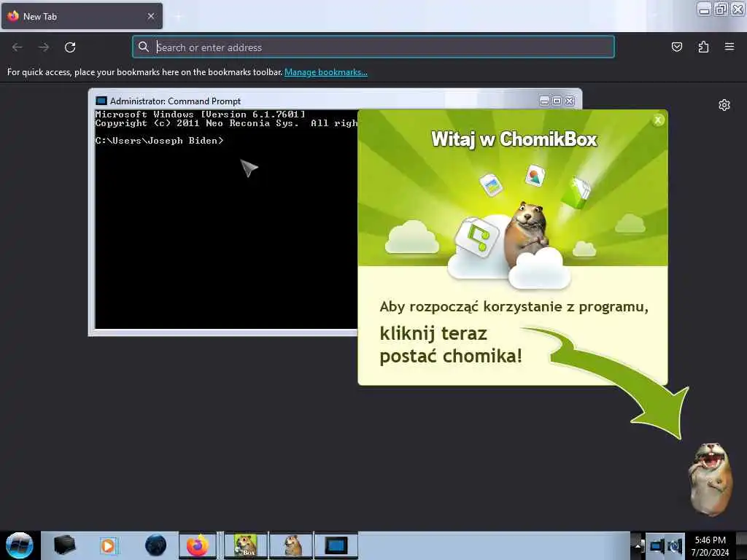
Task: Close the Firefox window
Action: click(x=738, y=9)
